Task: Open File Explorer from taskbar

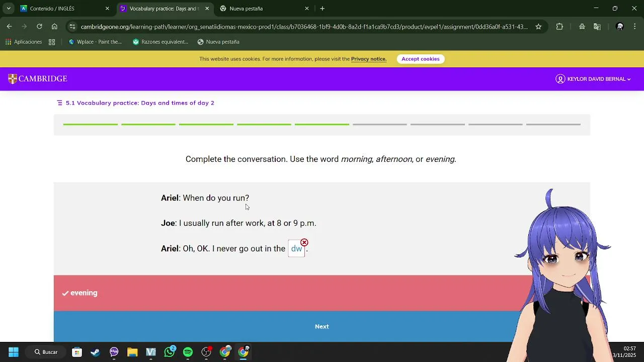Action: (132, 352)
